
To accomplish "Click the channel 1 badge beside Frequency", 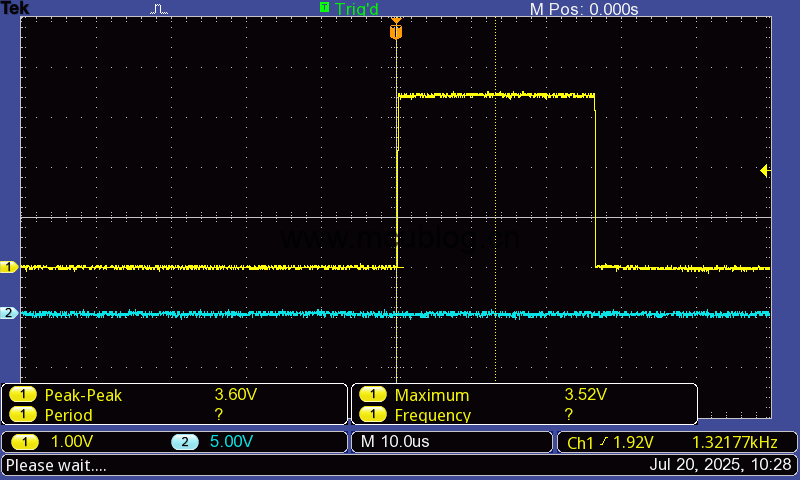I will (372, 415).
